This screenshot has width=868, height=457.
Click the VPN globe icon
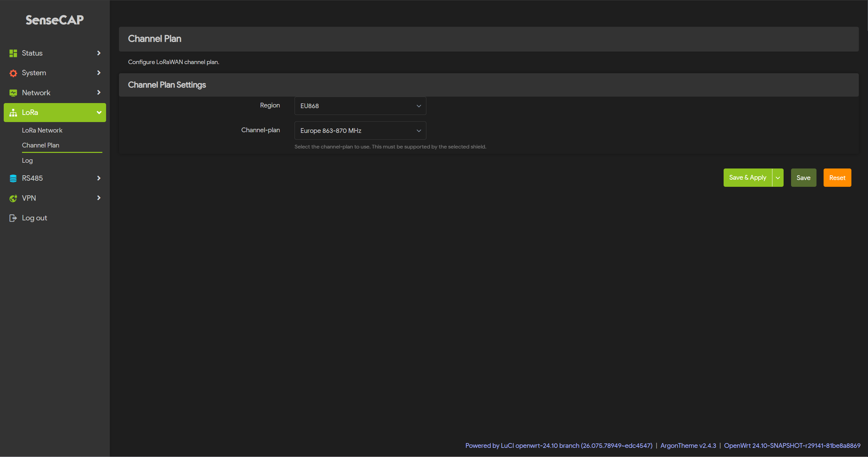[13, 198]
